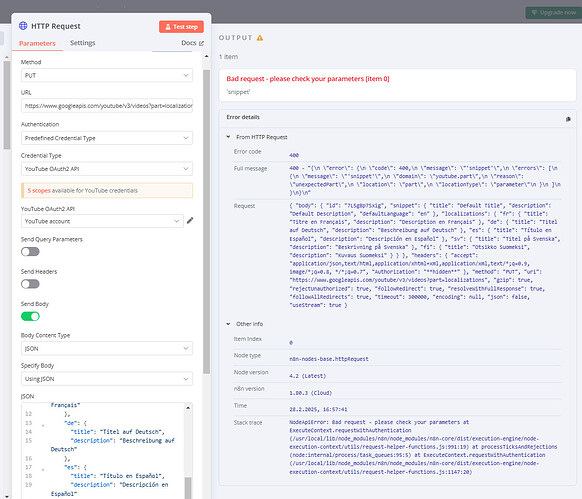Click the parameters panel vertical scrollbar

[206, 222]
